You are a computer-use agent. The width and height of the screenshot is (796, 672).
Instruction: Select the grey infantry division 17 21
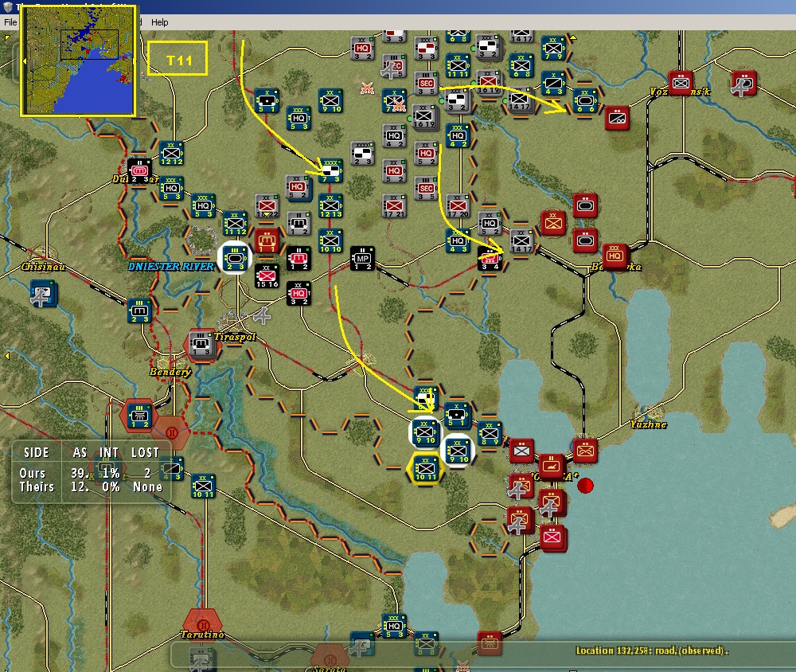point(395,205)
